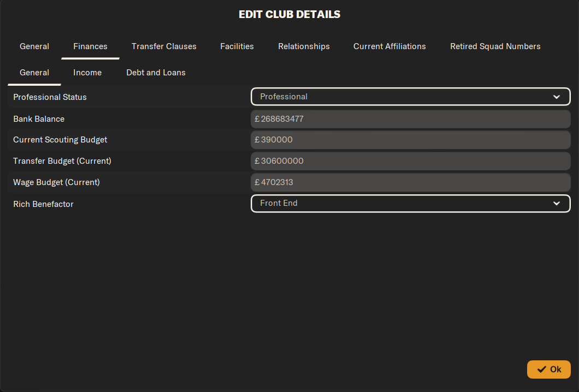579x392 pixels.
Task: Click the Wage Budget (Current) amount field
Action: pyautogui.click(x=410, y=182)
